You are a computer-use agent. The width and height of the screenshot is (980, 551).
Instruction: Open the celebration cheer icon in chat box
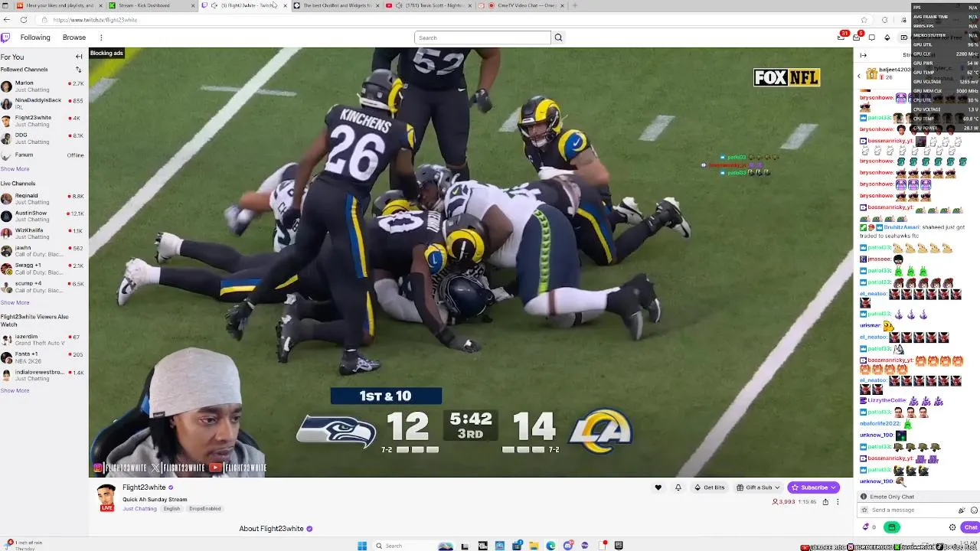click(x=962, y=510)
